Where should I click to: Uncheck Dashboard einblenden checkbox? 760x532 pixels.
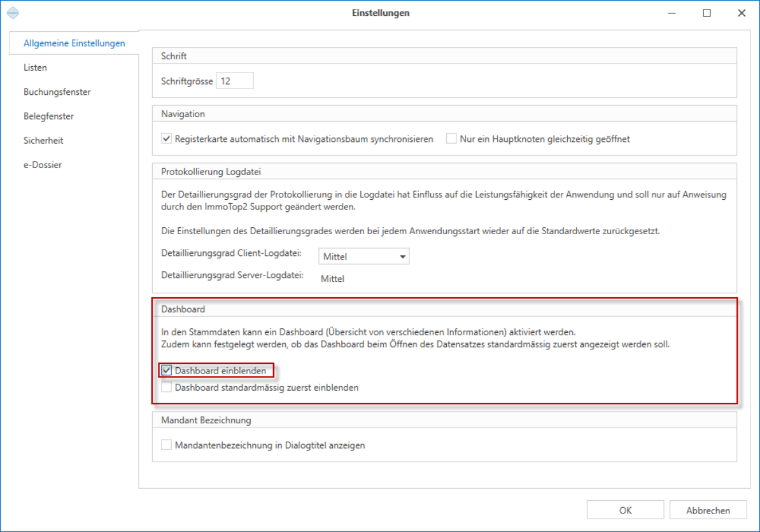click(x=166, y=370)
